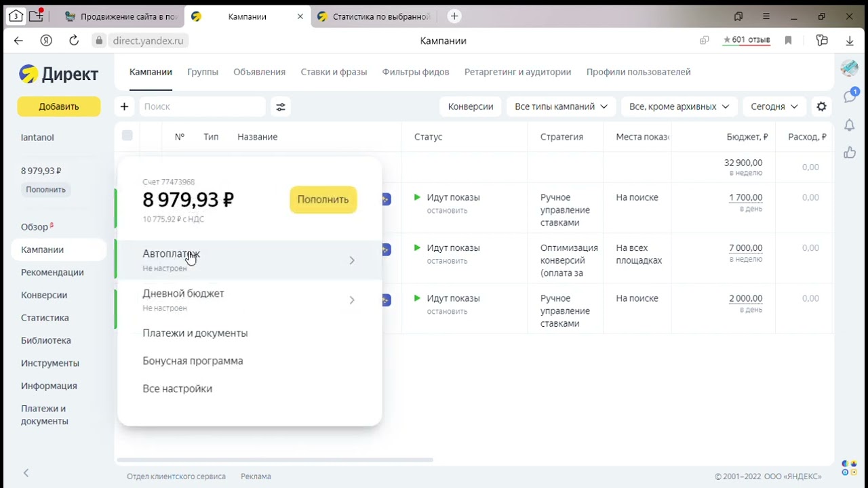This screenshot has height=488, width=868.
Task: Open the browser downloads icon
Action: tap(850, 41)
